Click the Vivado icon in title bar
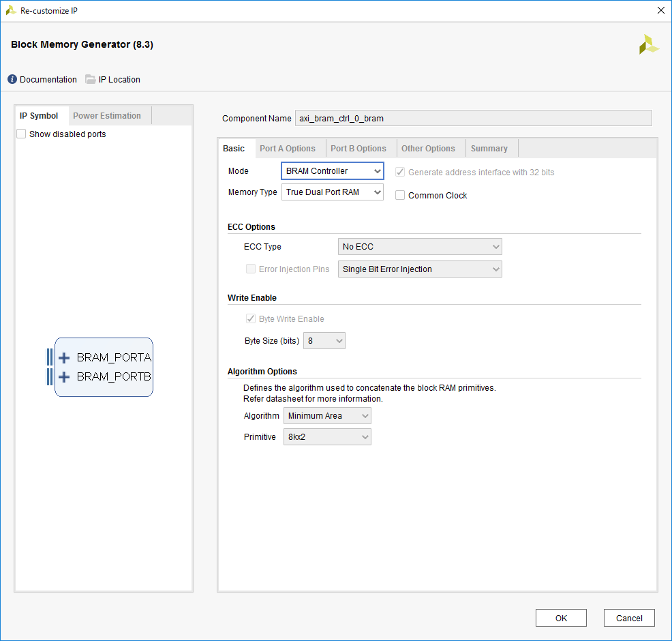The height and width of the screenshot is (641, 672). click(11, 11)
